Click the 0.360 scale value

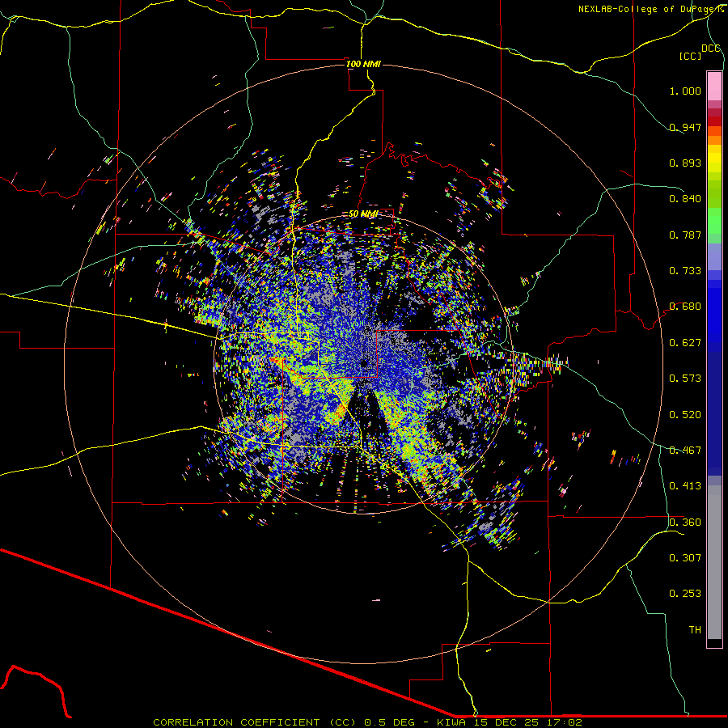[x=685, y=523]
